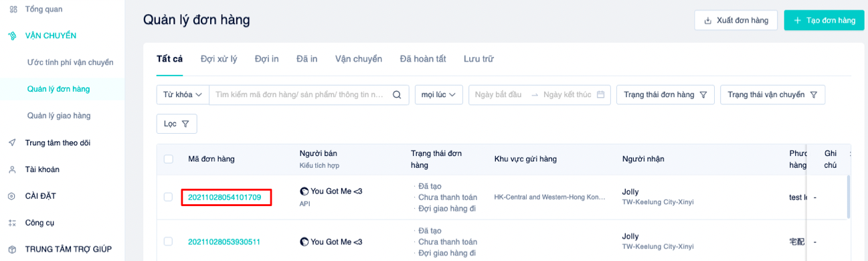Go to Ước tính phí vận chuyển

70,62
